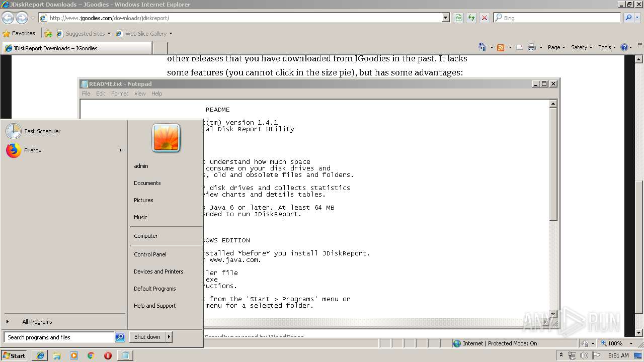The width and height of the screenshot is (644, 362).
Task: Open the Page menu dropdown
Action: [x=556, y=47]
